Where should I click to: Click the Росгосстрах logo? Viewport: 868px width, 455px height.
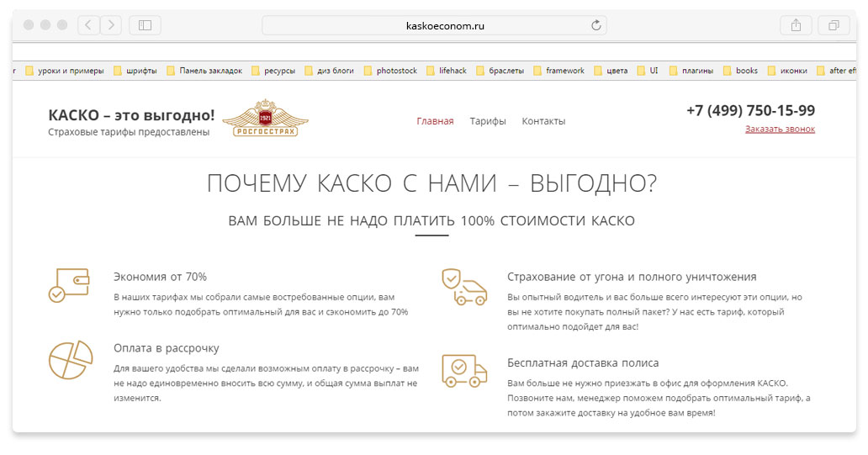coord(265,119)
